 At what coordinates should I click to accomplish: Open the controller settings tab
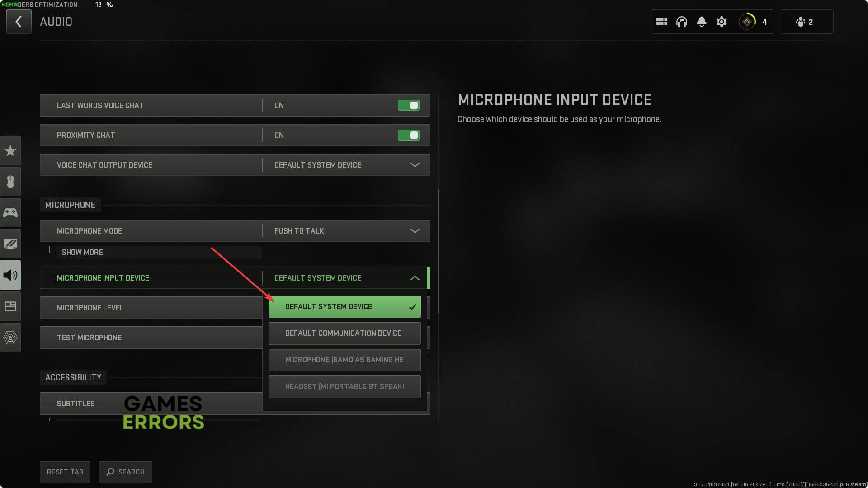[10, 212]
